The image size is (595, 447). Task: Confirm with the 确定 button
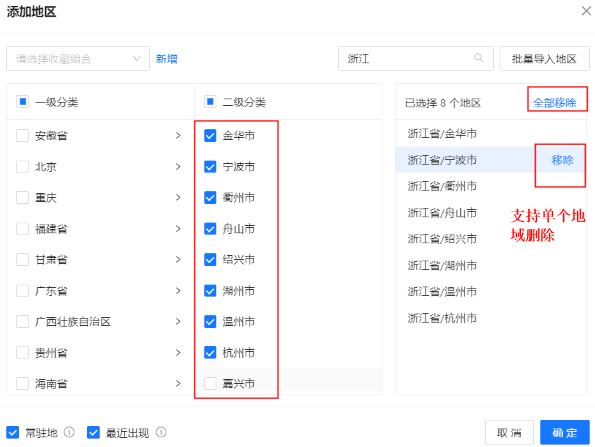(x=565, y=433)
